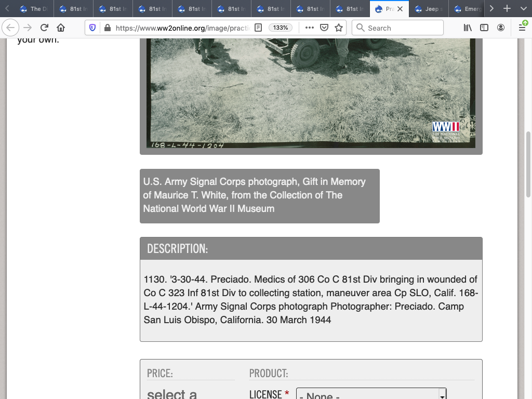
Task: Reload the current page
Action: coord(44,28)
